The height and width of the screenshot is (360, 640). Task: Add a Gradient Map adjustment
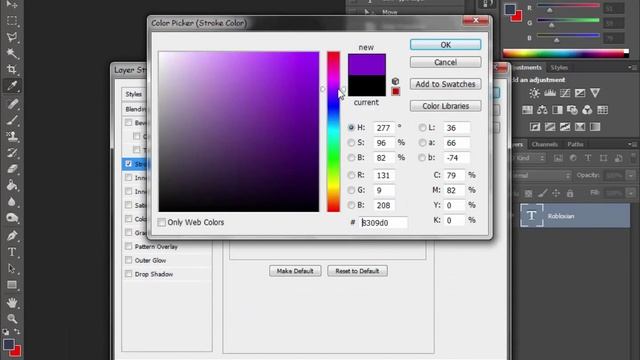pos(595,127)
